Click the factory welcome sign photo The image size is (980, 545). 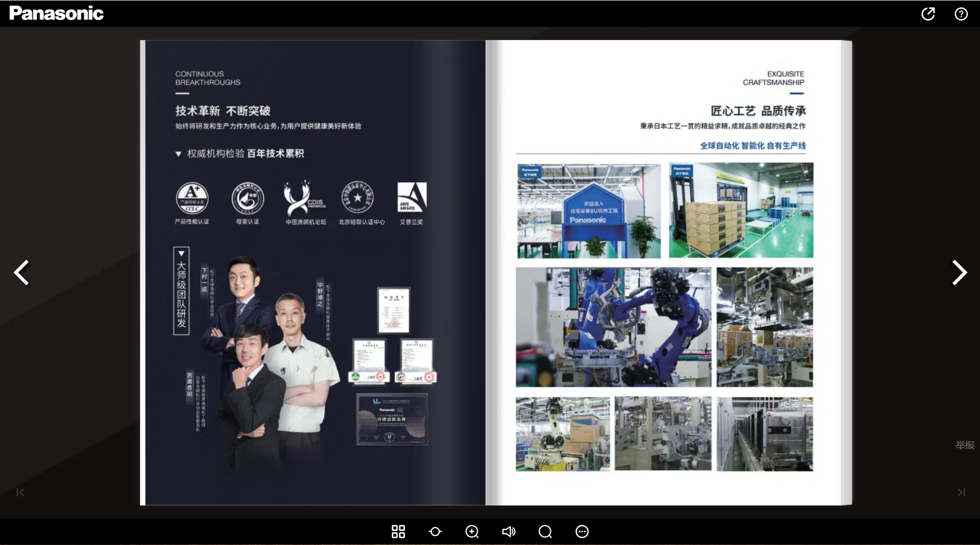click(x=589, y=210)
